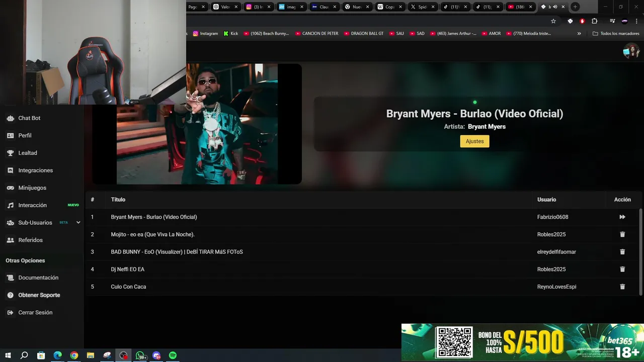The image size is (644, 362).
Task: Open the DRAGON BALL GT bookmark
Action: (x=363, y=34)
